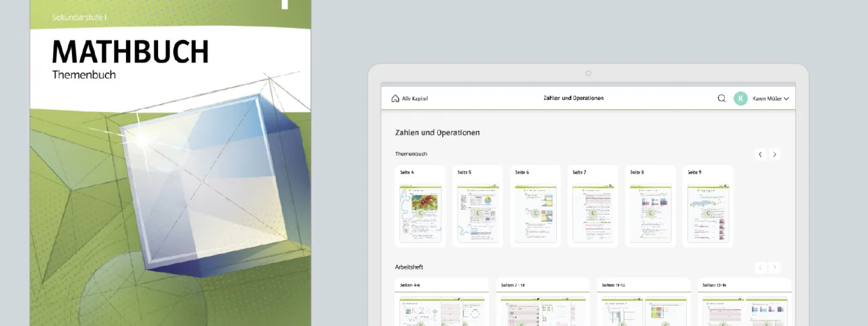Go back via Alle Kapitel link

(x=415, y=98)
